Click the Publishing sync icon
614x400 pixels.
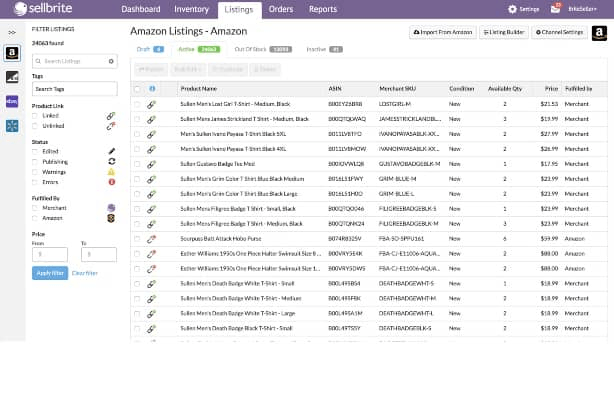click(x=112, y=161)
